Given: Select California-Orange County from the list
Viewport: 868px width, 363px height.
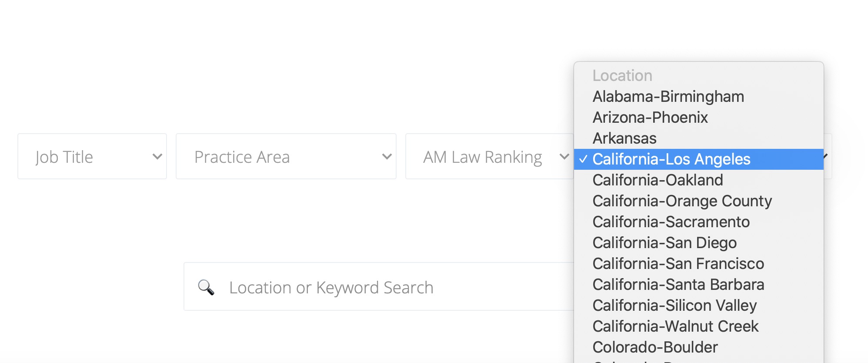Looking at the screenshot, I should coord(682,201).
